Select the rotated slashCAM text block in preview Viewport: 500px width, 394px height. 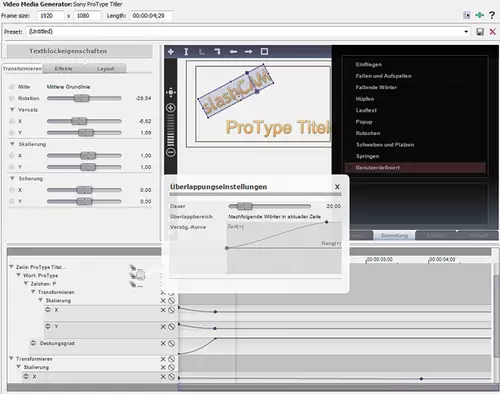coord(236,91)
